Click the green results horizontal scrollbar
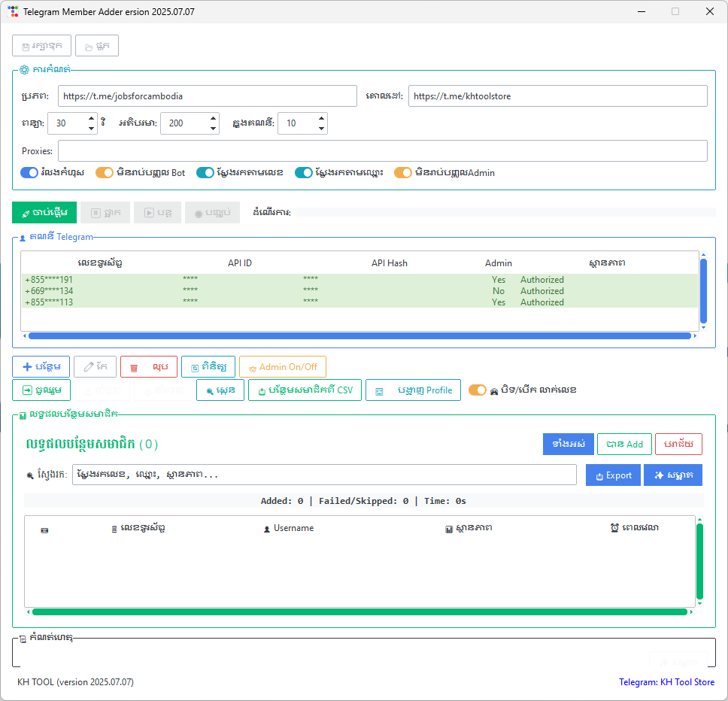Viewport: 728px width, 701px height. click(359, 611)
